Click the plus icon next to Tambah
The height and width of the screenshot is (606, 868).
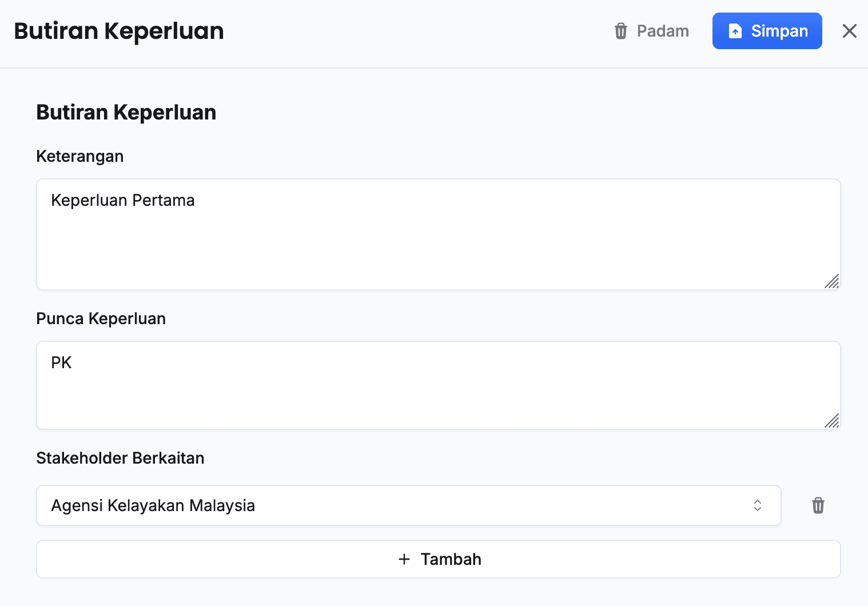(404, 559)
